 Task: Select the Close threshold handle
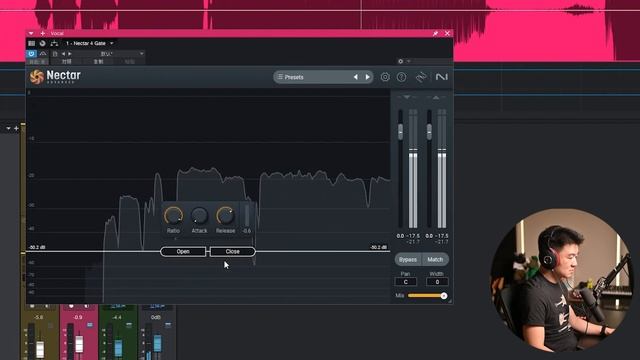tap(233, 251)
